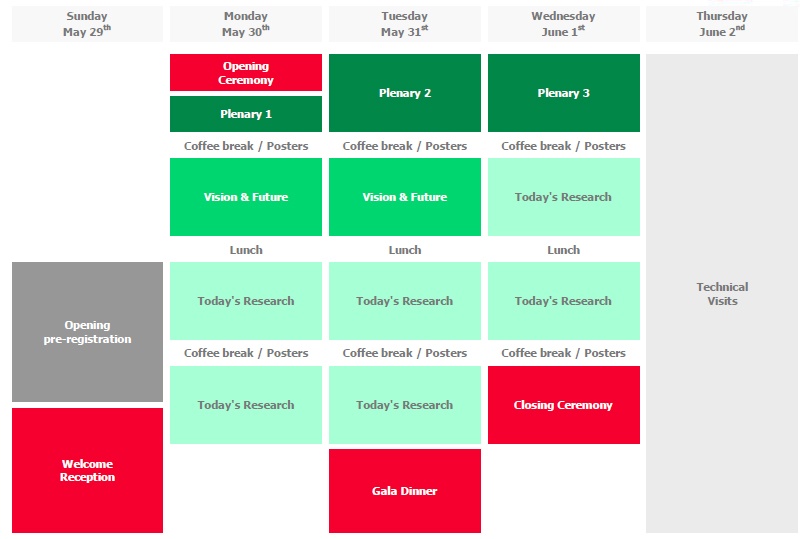Click the Thursday June 2nd column header
Image resolution: width=800 pixels, height=539 pixels.
coord(722,24)
